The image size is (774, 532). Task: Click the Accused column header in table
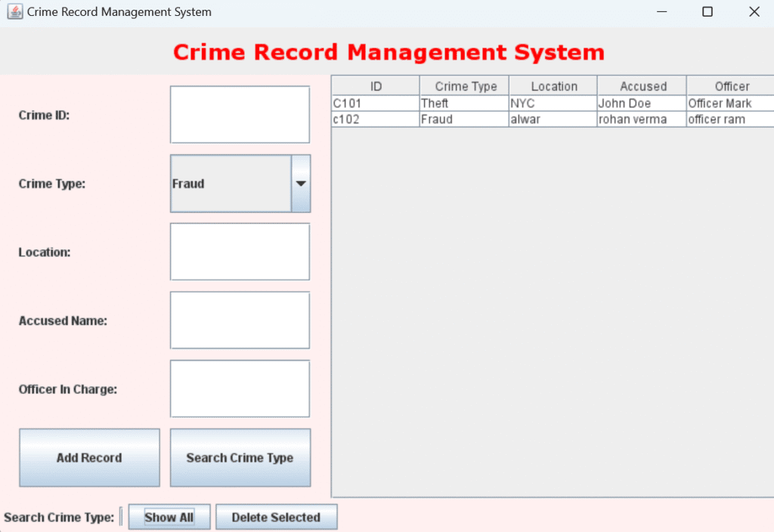(642, 86)
